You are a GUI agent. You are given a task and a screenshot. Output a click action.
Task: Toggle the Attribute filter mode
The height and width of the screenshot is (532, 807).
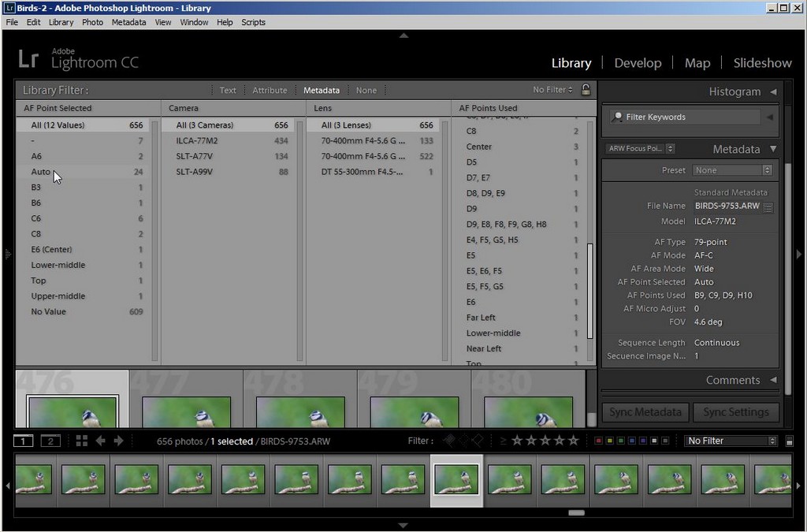[x=270, y=90]
